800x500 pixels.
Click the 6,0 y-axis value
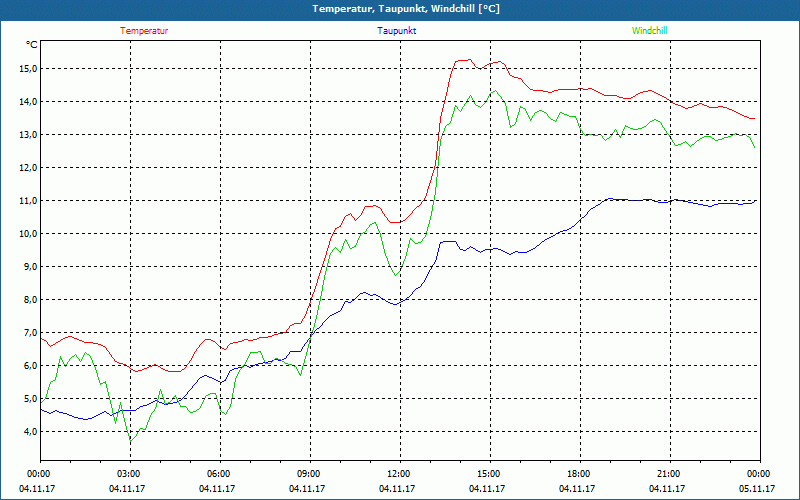click(31, 366)
